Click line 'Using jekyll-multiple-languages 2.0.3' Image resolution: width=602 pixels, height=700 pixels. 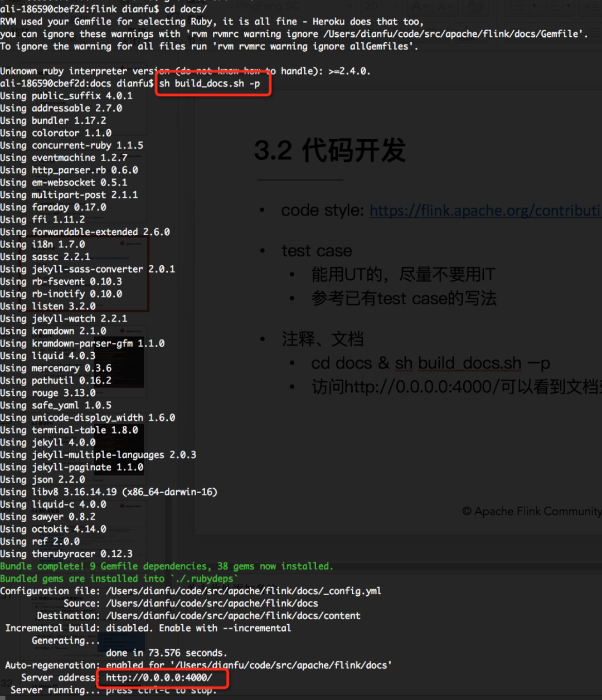click(98, 454)
